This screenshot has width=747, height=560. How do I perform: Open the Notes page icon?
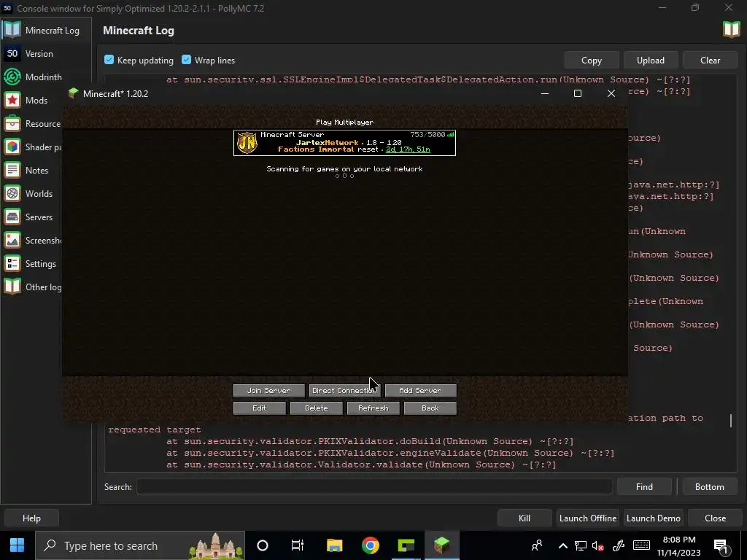click(x=12, y=170)
